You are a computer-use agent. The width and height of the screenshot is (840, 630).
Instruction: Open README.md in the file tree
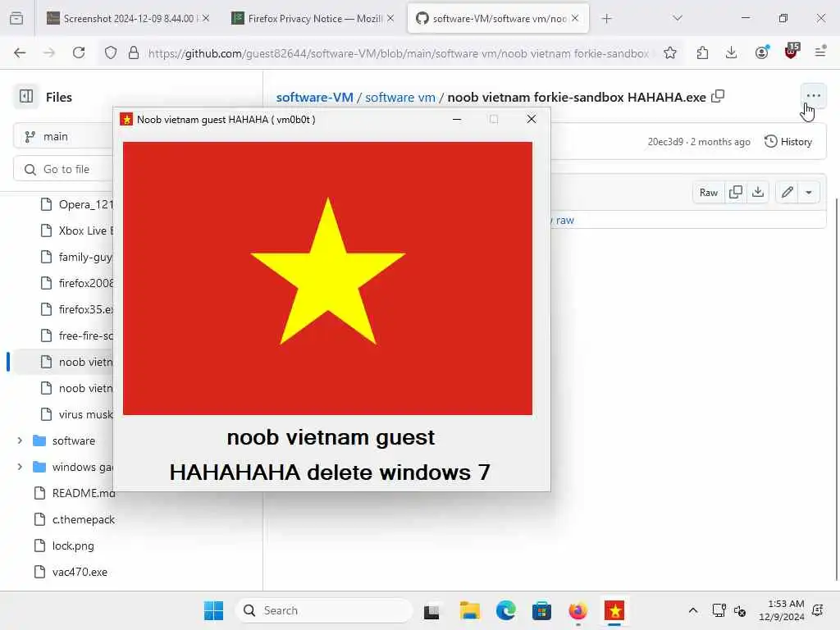[74, 493]
